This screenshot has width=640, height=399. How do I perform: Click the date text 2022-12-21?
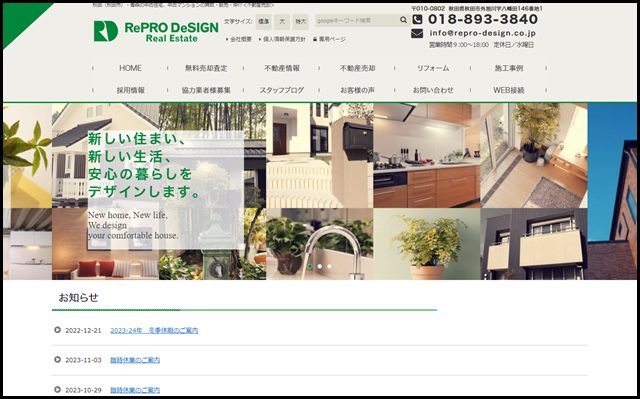[x=83, y=330]
